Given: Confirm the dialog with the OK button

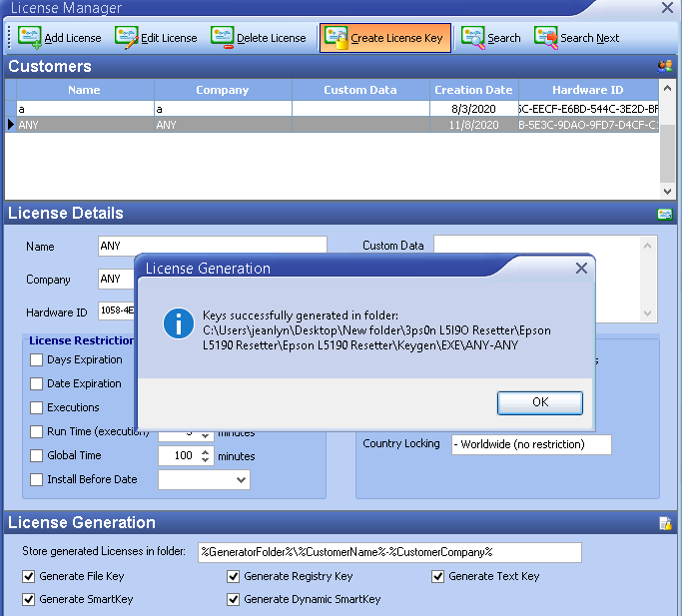Looking at the screenshot, I should tap(540, 402).
